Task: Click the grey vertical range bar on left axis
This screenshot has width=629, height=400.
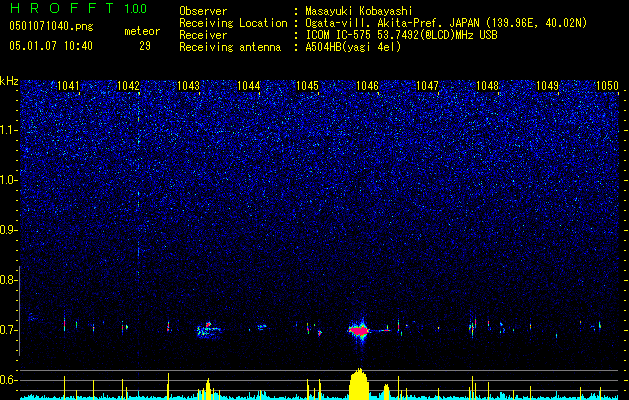Action: point(19,311)
